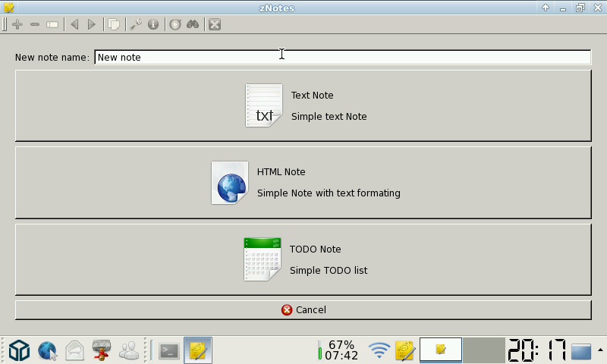Open search binoculars icon

pos(193,24)
